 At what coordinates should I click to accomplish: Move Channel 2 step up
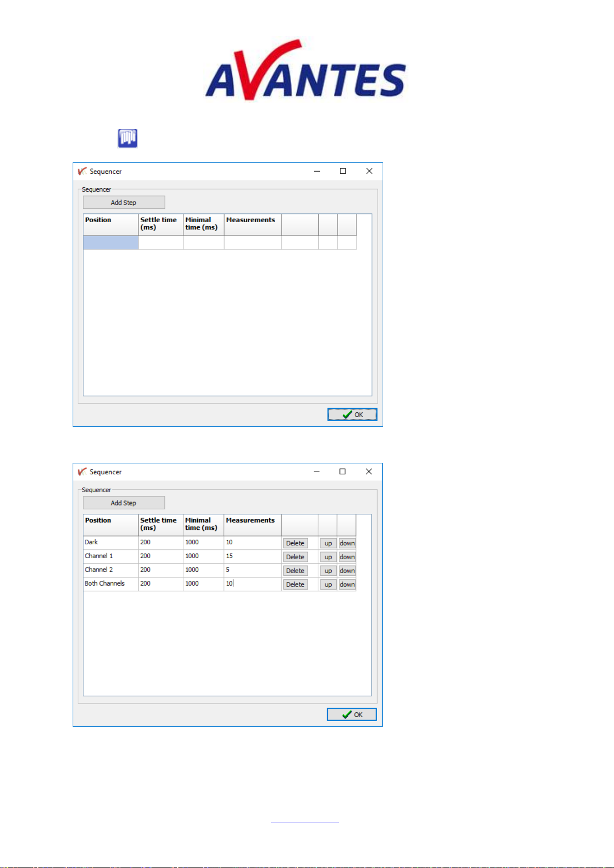328,571
